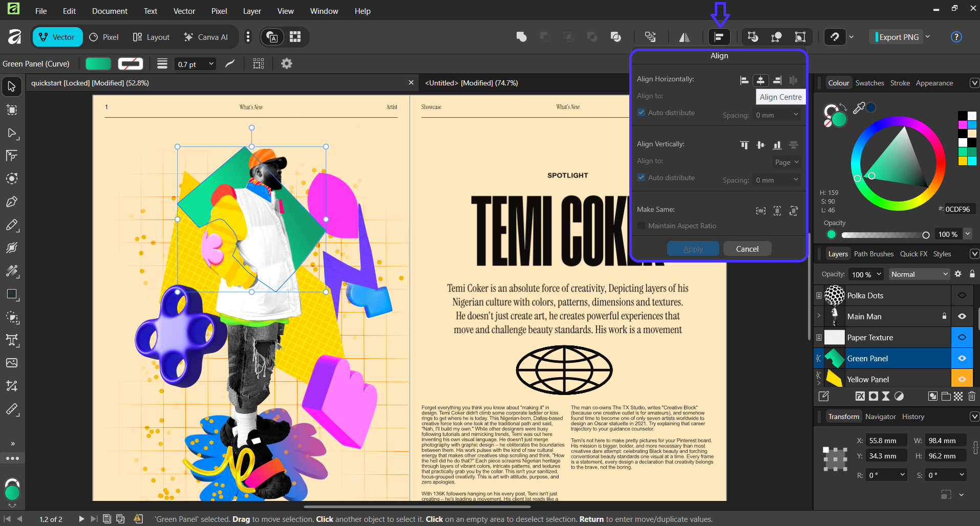Delete layer using the trash icon
Image resolution: width=980 pixels, height=526 pixels.
pyautogui.click(x=971, y=396)
